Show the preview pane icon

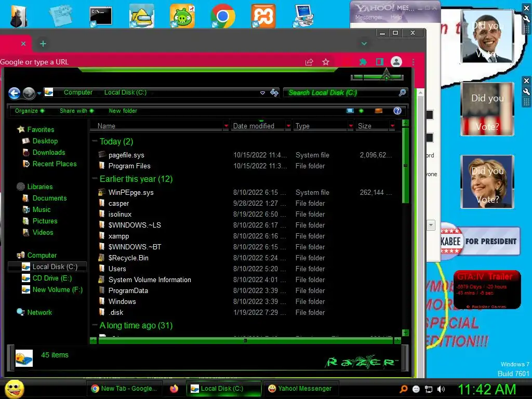pos(379,111)
